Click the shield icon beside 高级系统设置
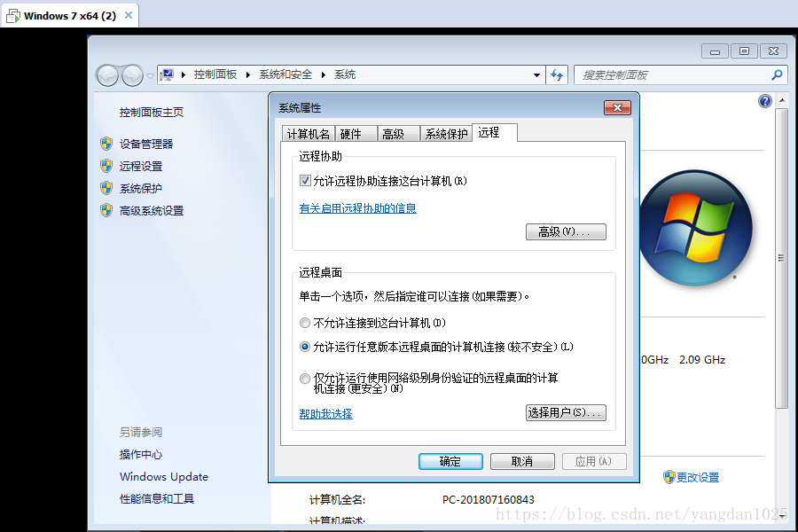798x532 pixels. coord(106,210)
